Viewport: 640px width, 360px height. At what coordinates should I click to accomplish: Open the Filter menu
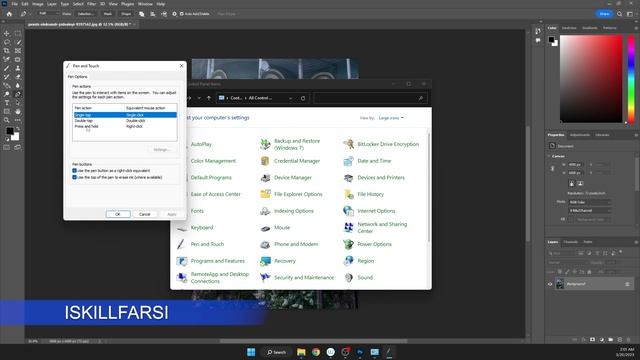91,4
